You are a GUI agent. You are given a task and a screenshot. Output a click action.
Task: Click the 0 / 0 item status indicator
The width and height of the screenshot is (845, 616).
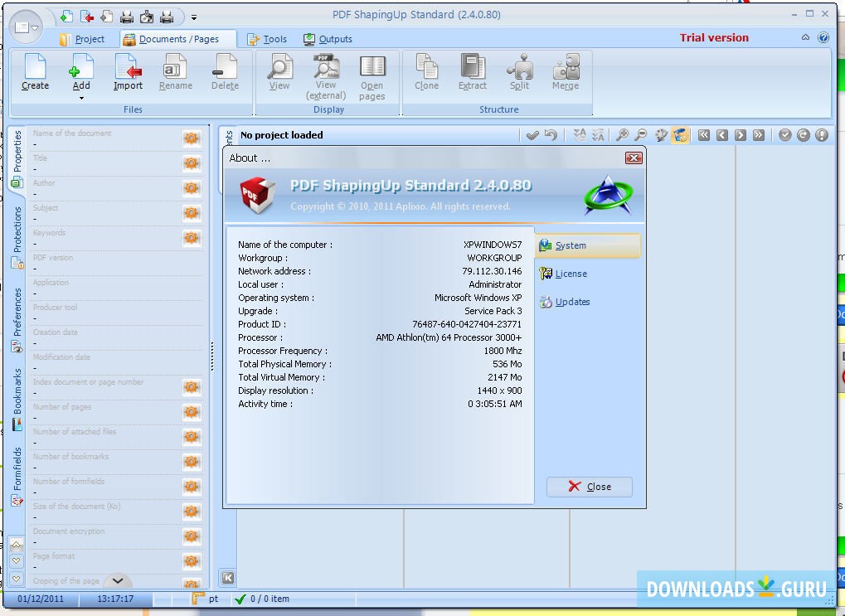tap(262, 599)
